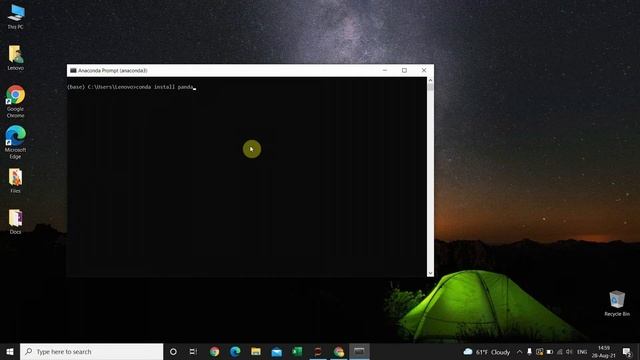Open Task View on the taskbar

(x=193, y=351)
